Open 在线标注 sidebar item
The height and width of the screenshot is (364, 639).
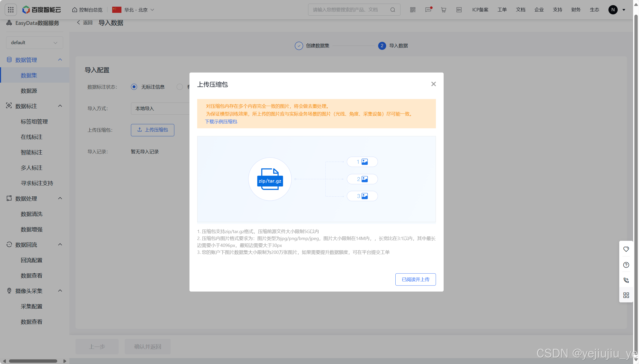(x=31, y=137)
